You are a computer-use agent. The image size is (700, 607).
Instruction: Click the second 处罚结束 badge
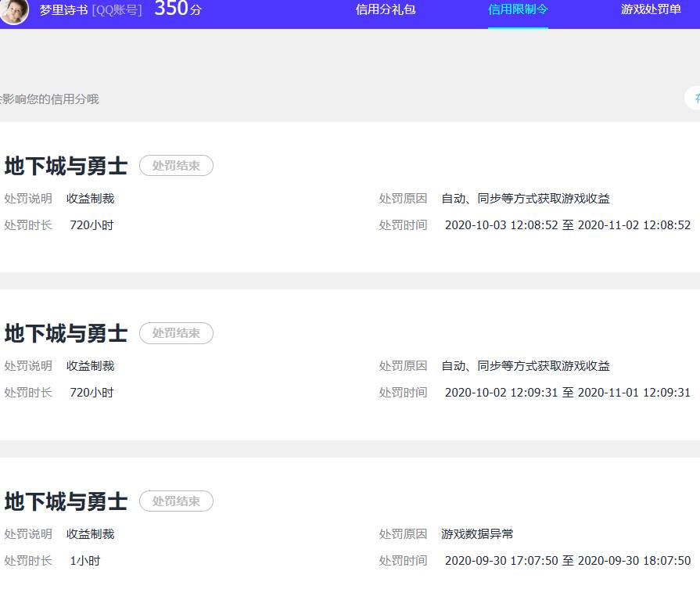tap(176, 333)
